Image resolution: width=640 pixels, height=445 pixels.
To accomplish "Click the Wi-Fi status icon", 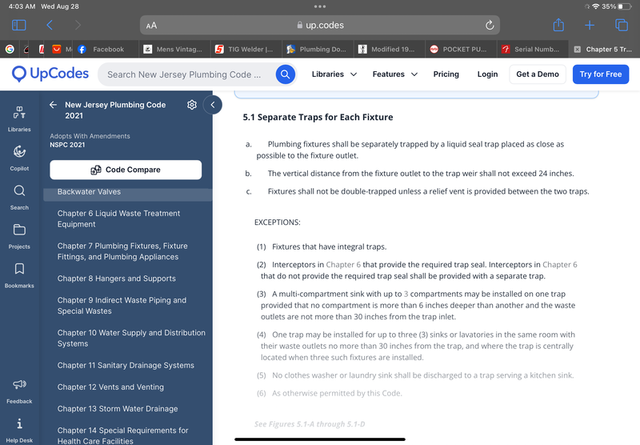I will coord(596,7).
